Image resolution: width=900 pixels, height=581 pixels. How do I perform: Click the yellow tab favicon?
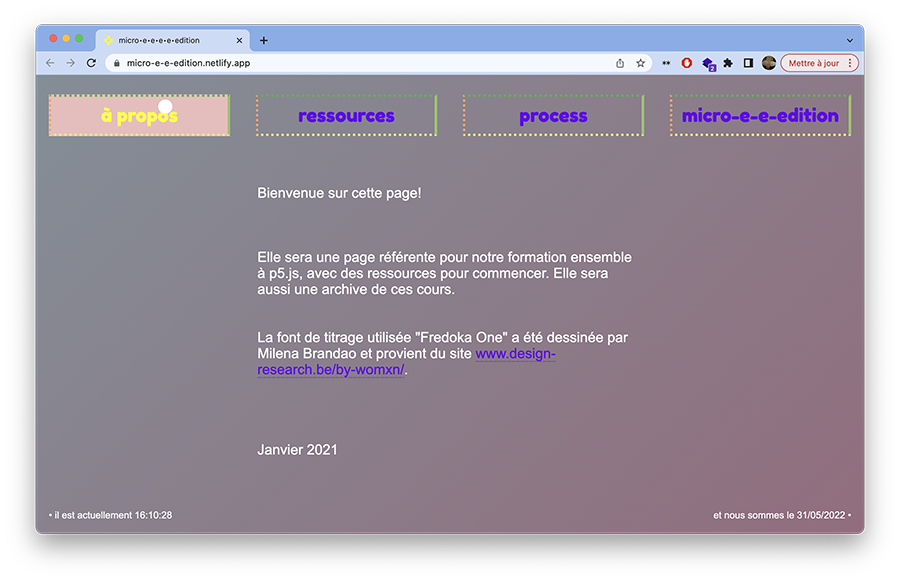coord(108,40)
